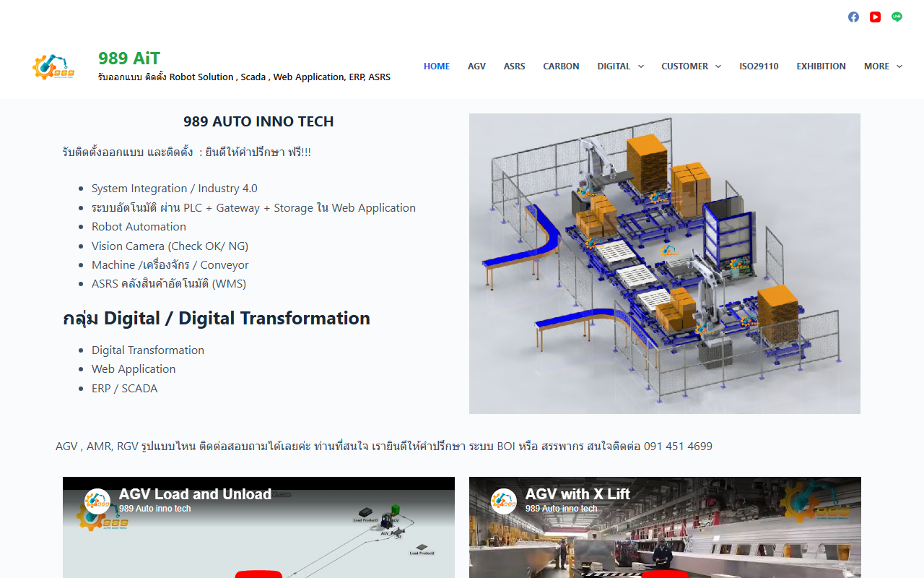Click the Digital Transformation group heading
The width and height of the screenshot is (924, 578).
tap(217, 318)
